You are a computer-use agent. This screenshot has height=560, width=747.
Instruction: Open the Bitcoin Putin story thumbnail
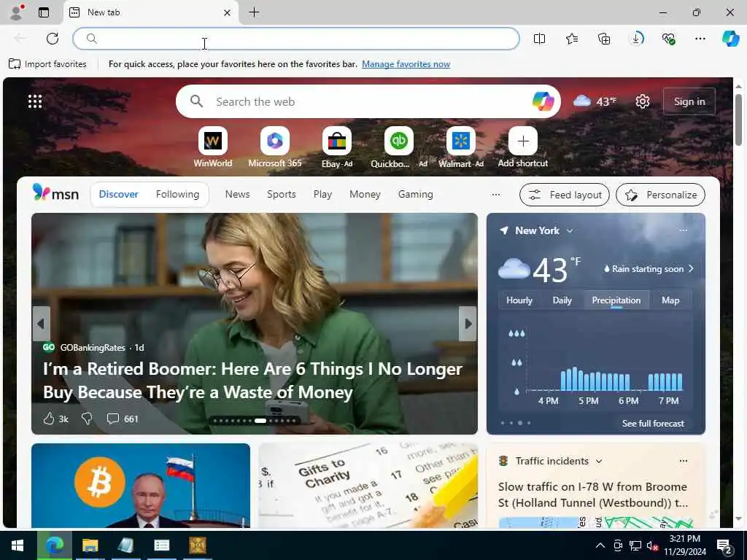[141, 485]
